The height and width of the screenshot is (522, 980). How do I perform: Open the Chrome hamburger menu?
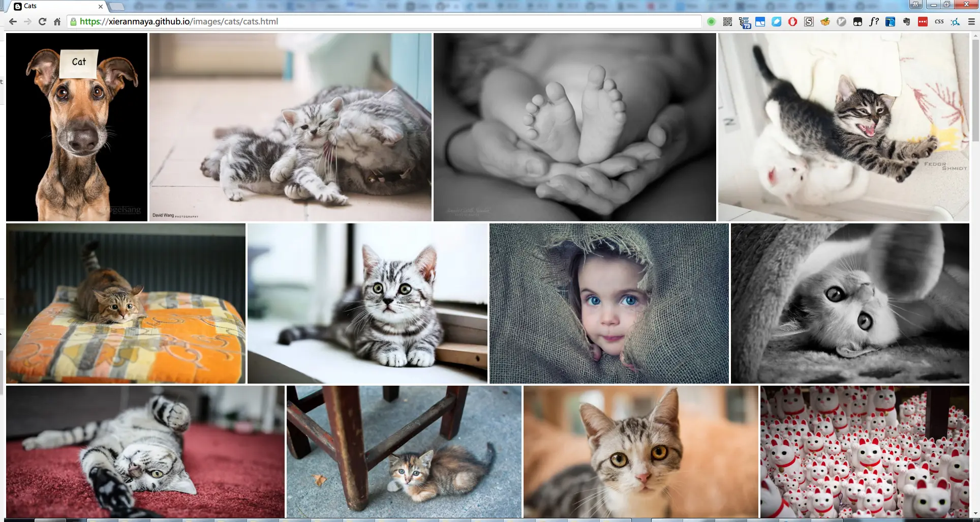pyautogui.click(x=971, y=22)
